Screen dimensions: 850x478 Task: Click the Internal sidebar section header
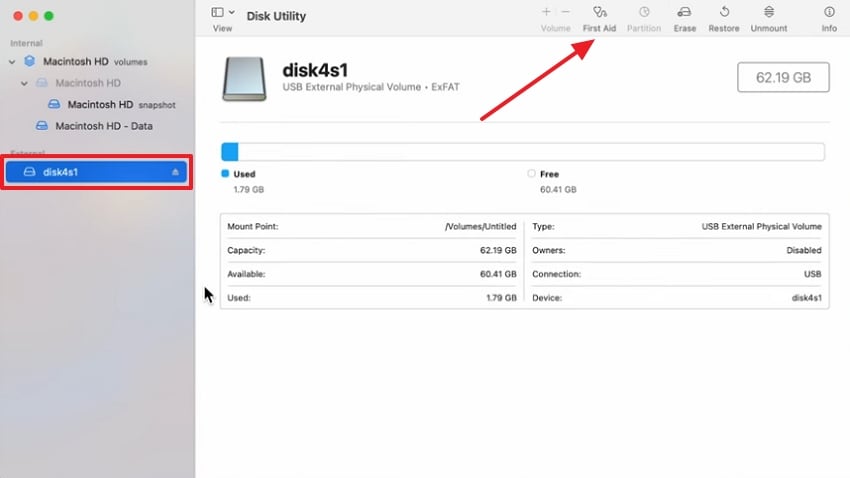(x=26, y=43)
